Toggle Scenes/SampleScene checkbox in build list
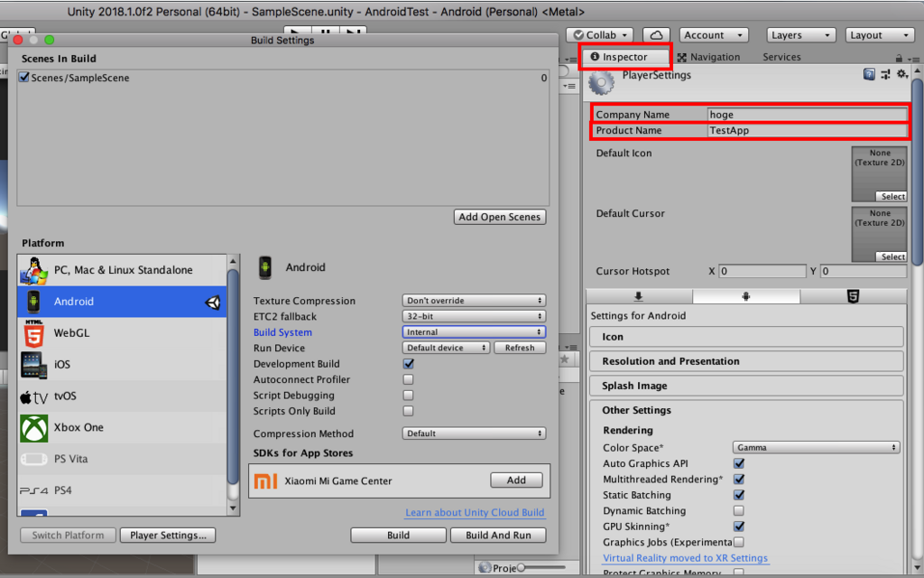 [24, 78]
